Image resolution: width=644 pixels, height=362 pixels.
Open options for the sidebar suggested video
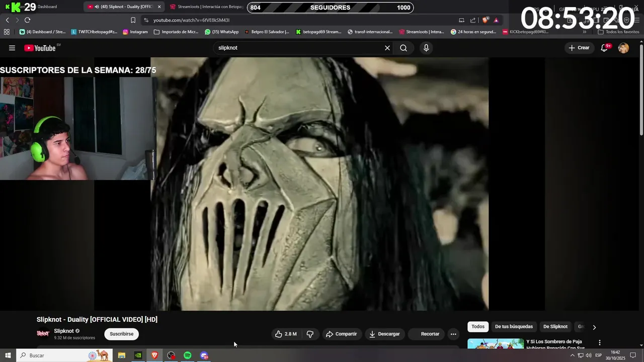click(599, 342)
